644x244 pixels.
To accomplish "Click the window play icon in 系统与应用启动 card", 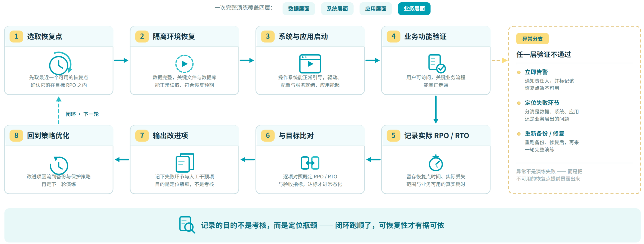I will [x=310, y=63].
